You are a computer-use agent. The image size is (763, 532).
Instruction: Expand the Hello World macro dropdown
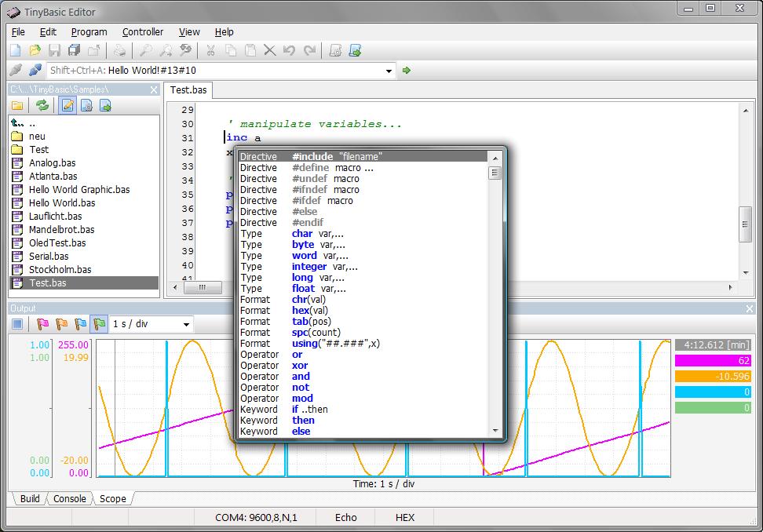[x=389, y=71]
